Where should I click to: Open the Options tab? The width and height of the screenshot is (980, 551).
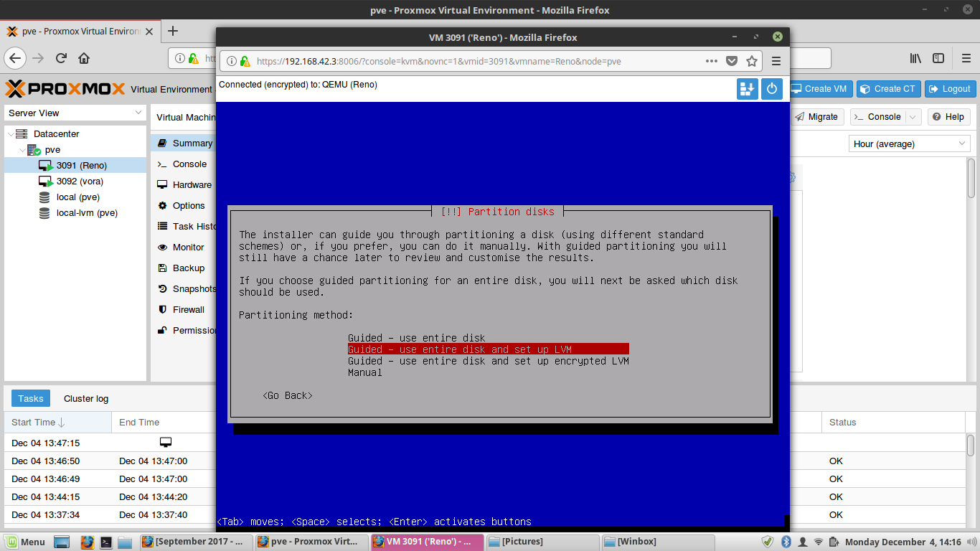(184, 205)
